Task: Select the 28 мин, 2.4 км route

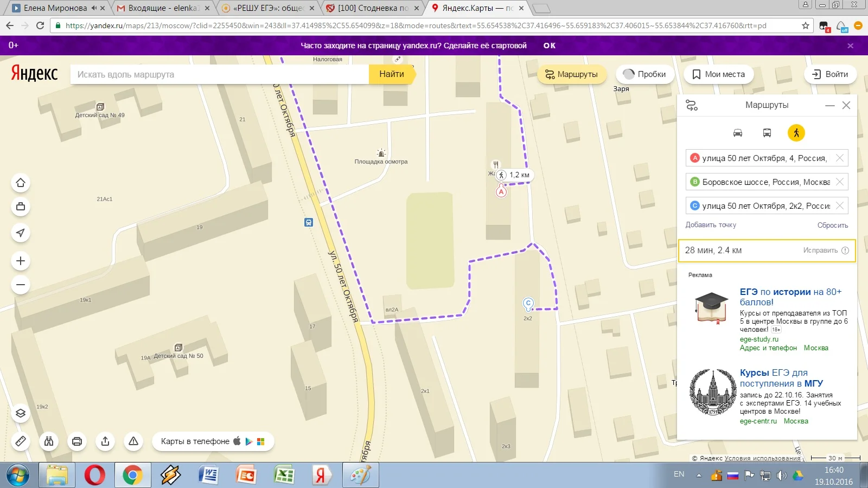Action: point(767,251)
